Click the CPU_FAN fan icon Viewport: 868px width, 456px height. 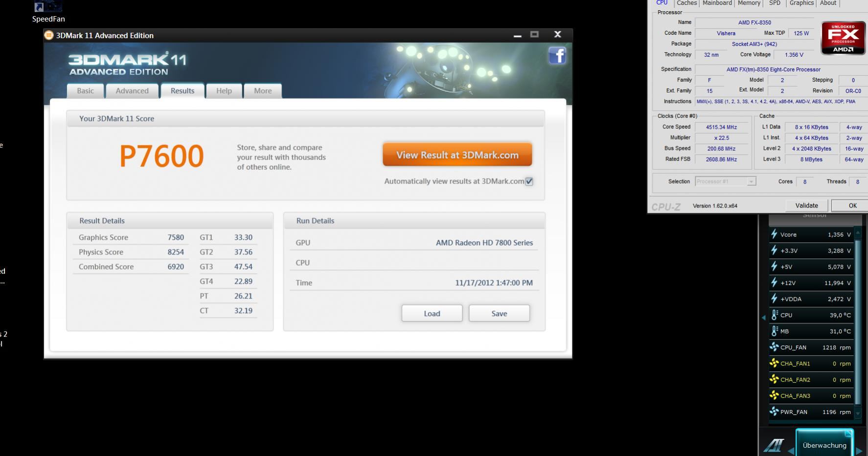(774, 347)
